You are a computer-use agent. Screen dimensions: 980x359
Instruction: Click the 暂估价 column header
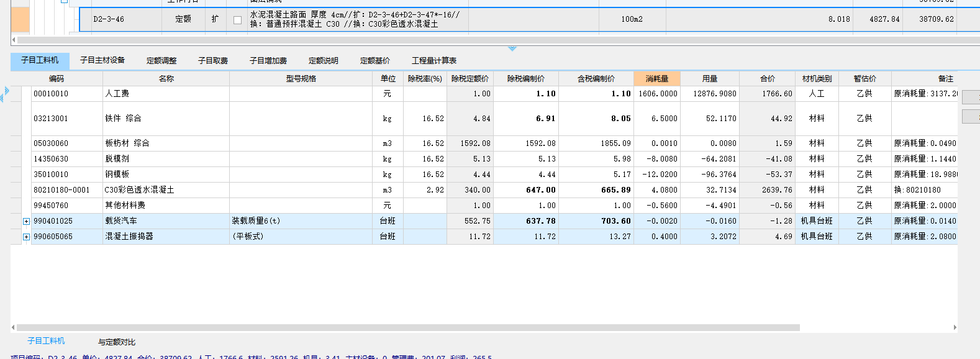[x=865, y=79]
